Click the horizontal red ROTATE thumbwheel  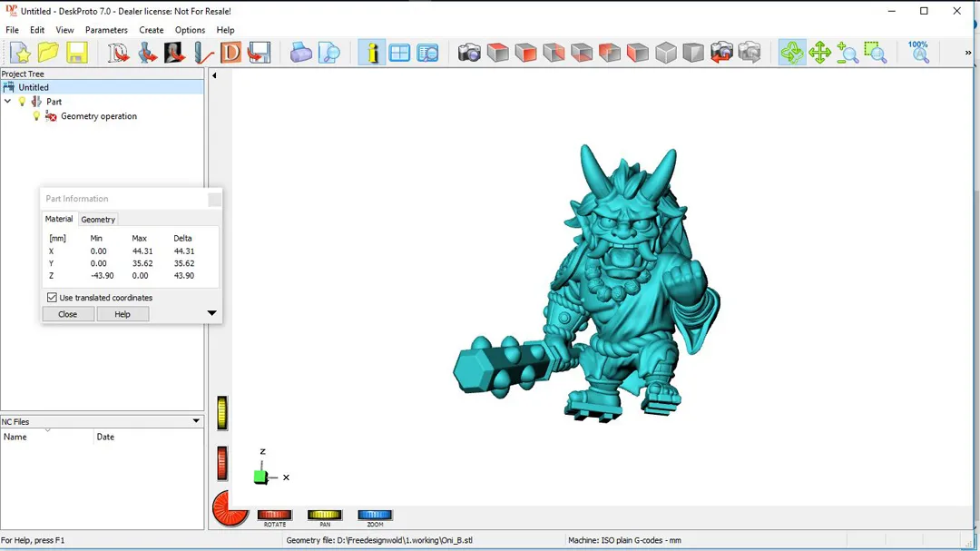click(x=274, y=515)
